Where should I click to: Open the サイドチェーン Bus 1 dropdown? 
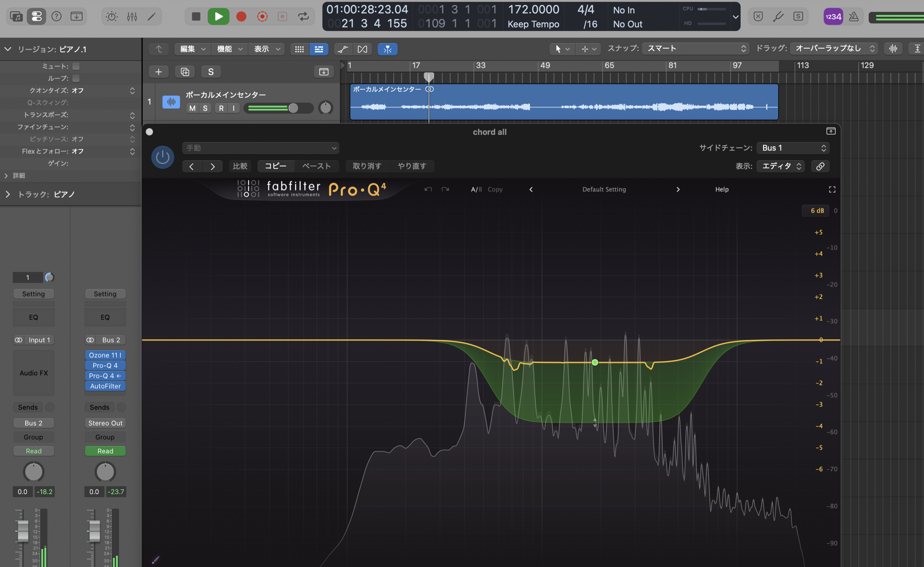793,148
